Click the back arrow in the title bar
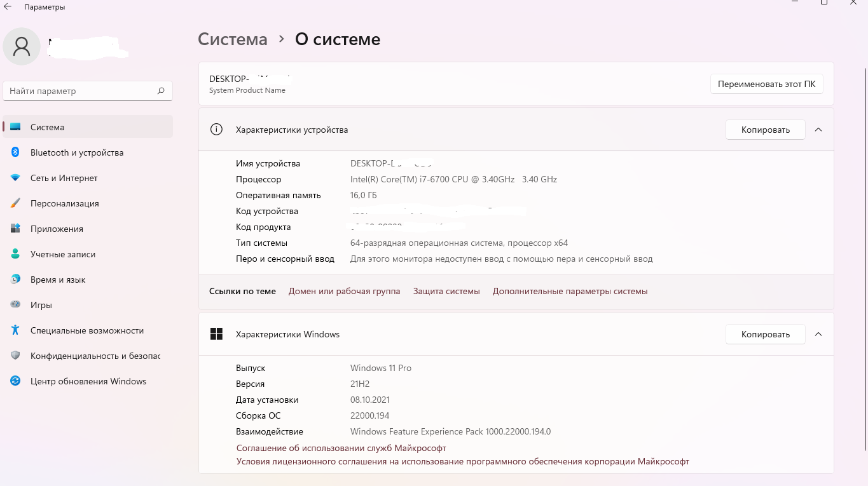This screenshot has width=868, height=486. [x=8, y=6]
